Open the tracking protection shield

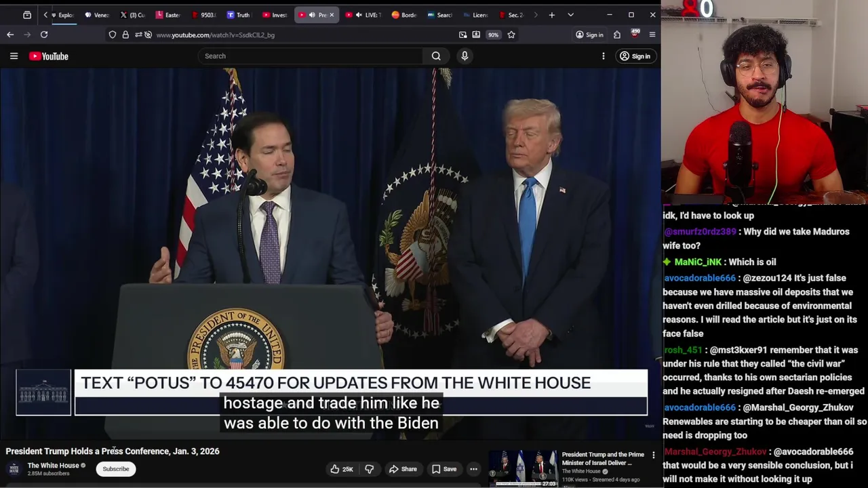[x=113, y=35]
